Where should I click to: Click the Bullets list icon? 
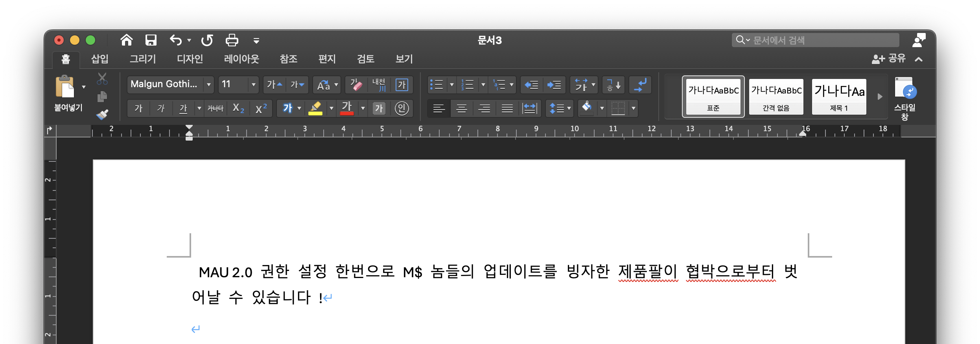[x=437, y=84]
